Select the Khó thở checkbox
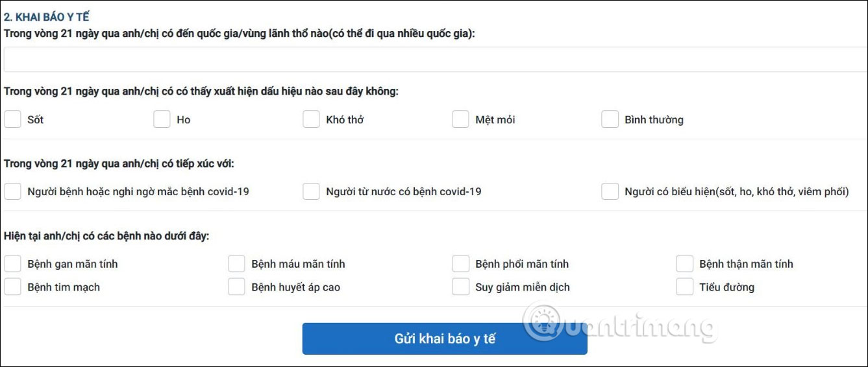This screenshot has height=367, width=868. pyautogui.click(x=311, y=119)
